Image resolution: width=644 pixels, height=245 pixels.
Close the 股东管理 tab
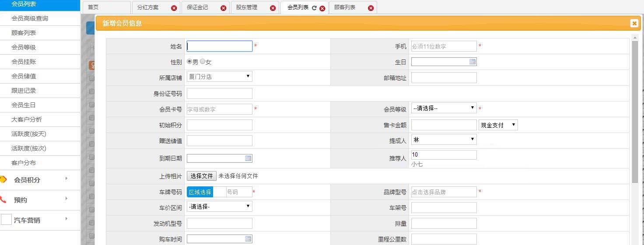point(273,8)
